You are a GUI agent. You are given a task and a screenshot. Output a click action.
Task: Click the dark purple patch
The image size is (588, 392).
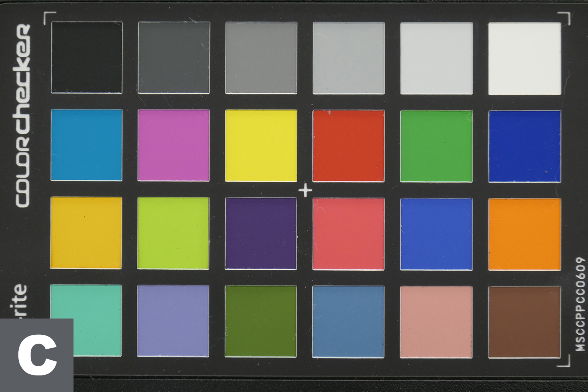[x=261, y=234]
